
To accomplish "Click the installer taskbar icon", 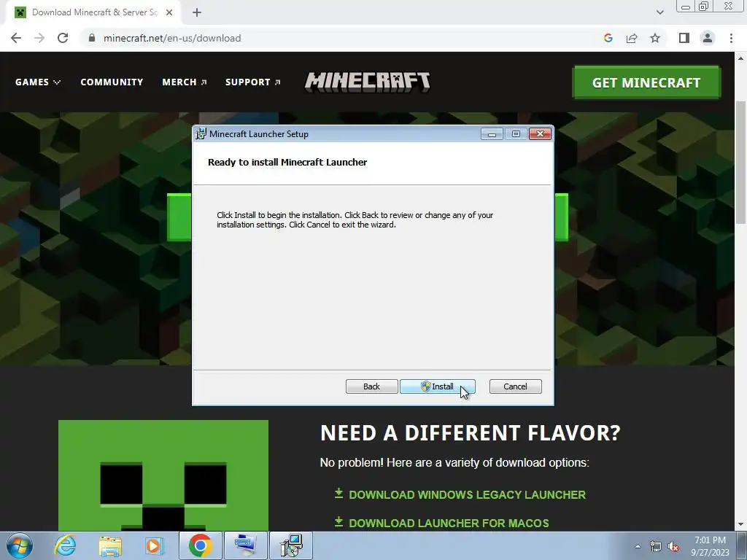I will coord(291,545).
